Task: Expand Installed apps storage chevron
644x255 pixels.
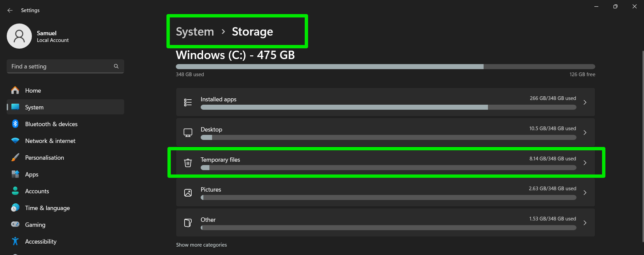Action: click(x=585, y=102)
